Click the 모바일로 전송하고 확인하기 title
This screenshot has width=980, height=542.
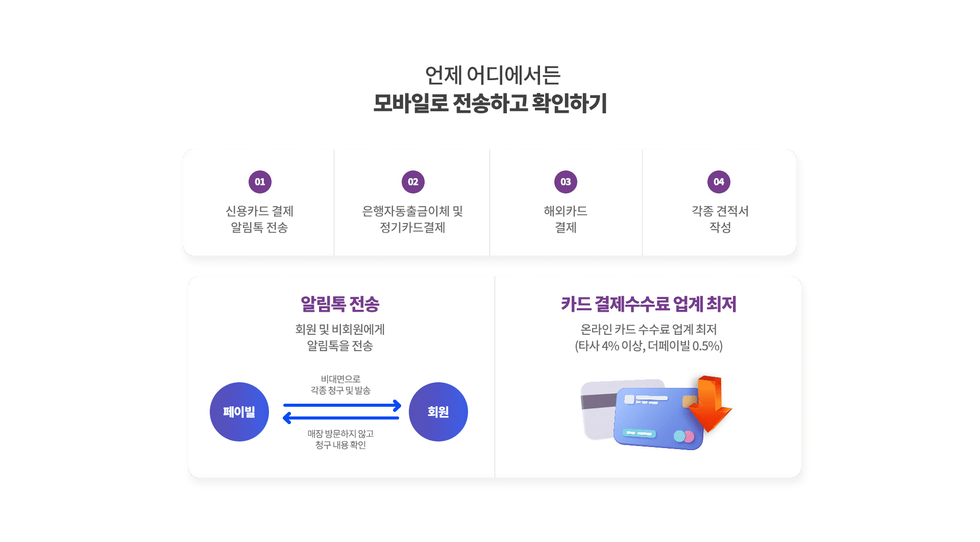point(490,103)
